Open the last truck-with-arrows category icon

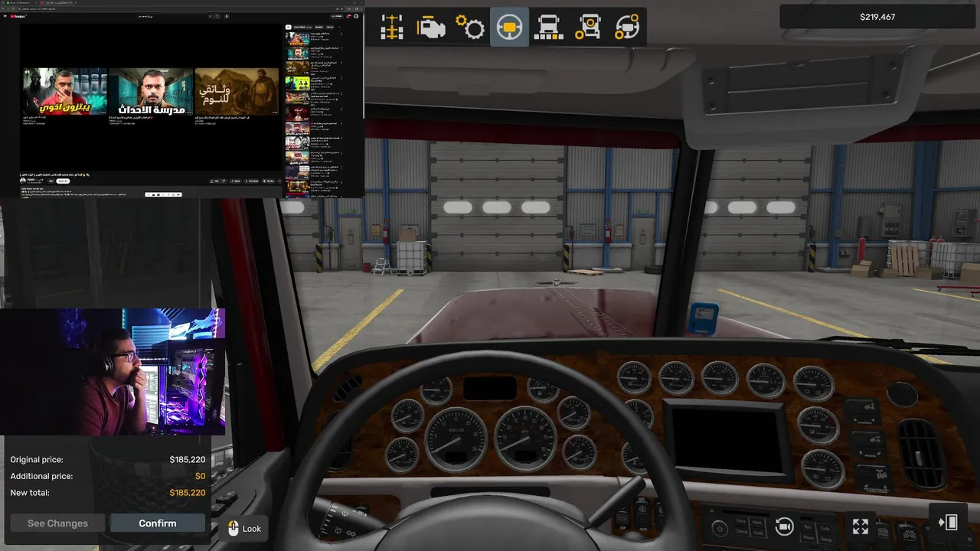(627, 28)
